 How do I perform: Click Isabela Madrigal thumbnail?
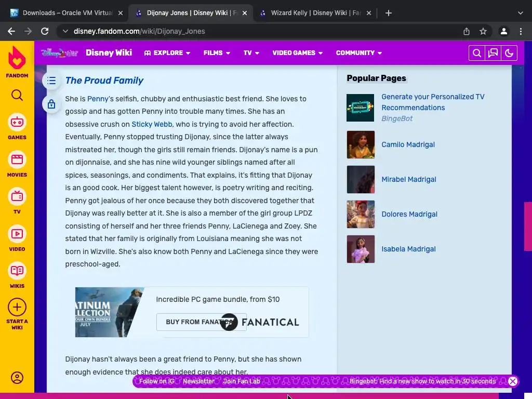[361, 249]
